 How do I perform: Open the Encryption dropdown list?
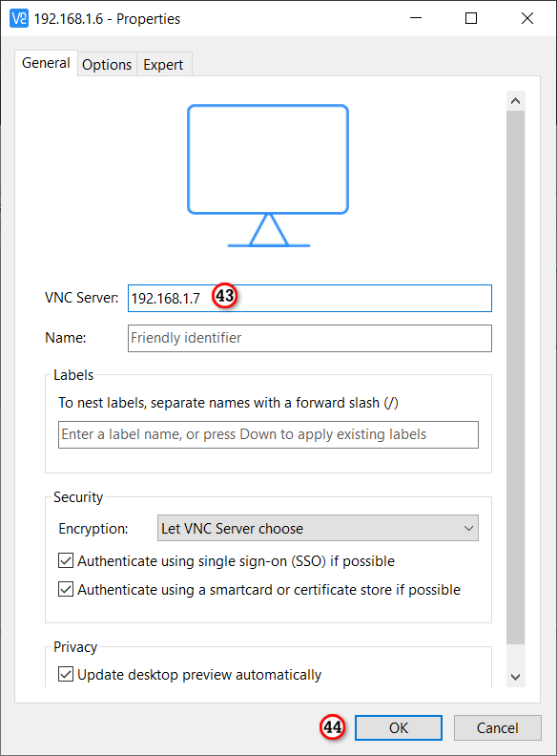pyautogui.click(x=318, y=528)
